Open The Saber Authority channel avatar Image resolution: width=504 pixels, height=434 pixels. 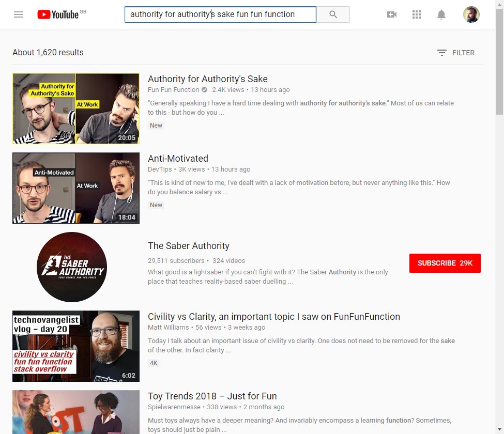tap(72, 267)
